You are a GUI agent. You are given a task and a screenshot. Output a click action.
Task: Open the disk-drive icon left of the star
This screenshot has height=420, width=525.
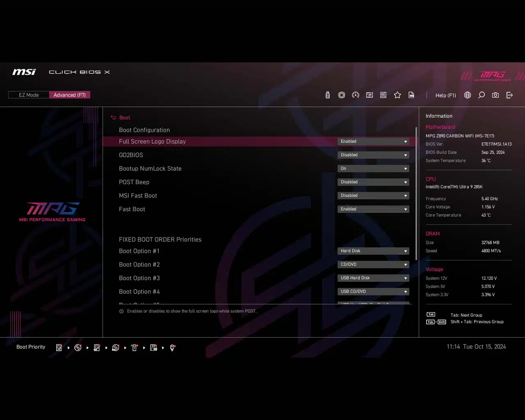click(383, 95)
